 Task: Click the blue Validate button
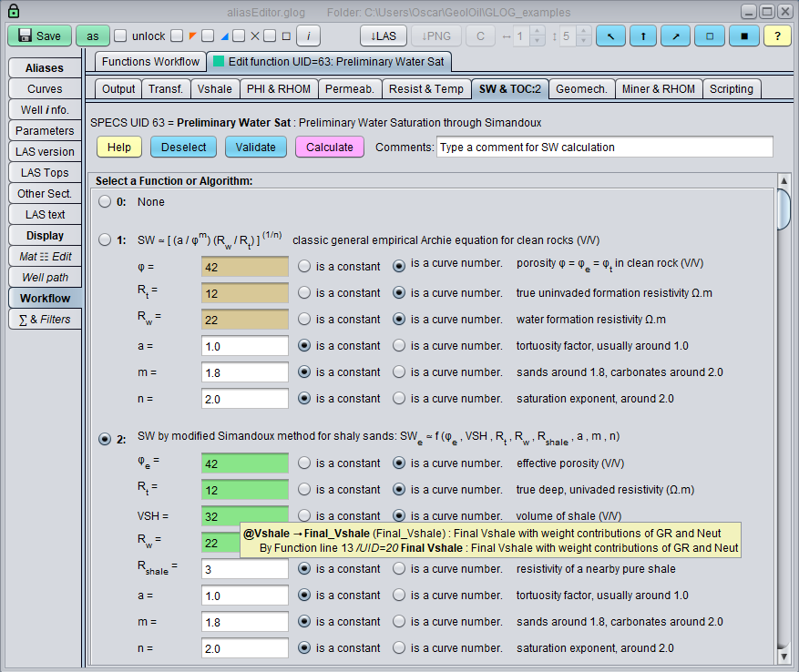pos(255,148)
